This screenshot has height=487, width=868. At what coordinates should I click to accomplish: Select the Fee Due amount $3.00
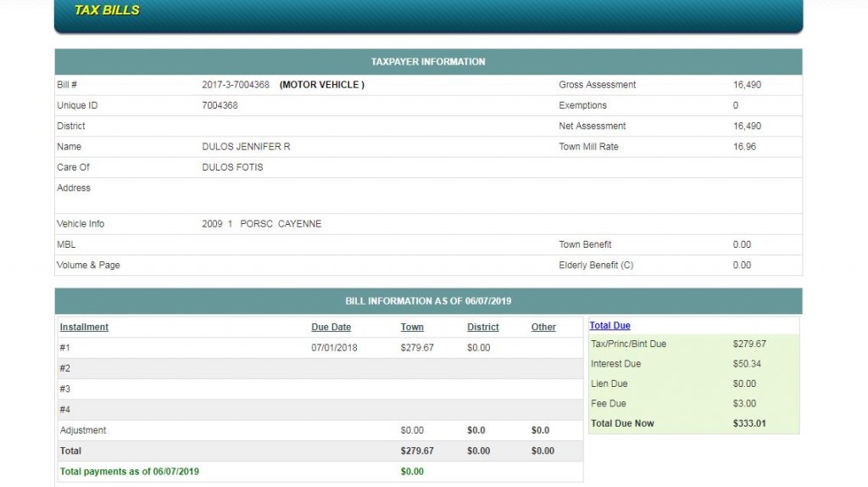pos(744,404)
